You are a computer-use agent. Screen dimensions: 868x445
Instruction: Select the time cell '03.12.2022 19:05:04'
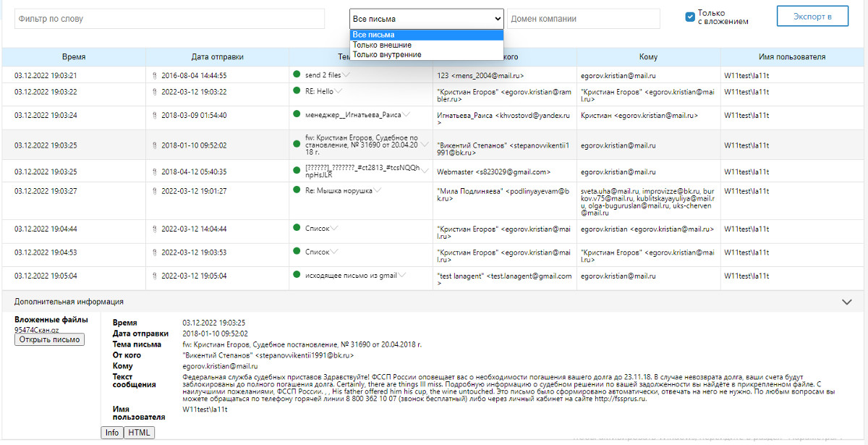[x=46, y=276]
